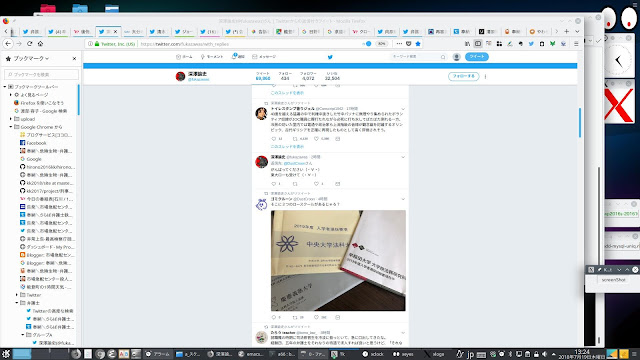Open the list all tabs dropdown
The height and width of the screenshot is (360, 640).
577,31
